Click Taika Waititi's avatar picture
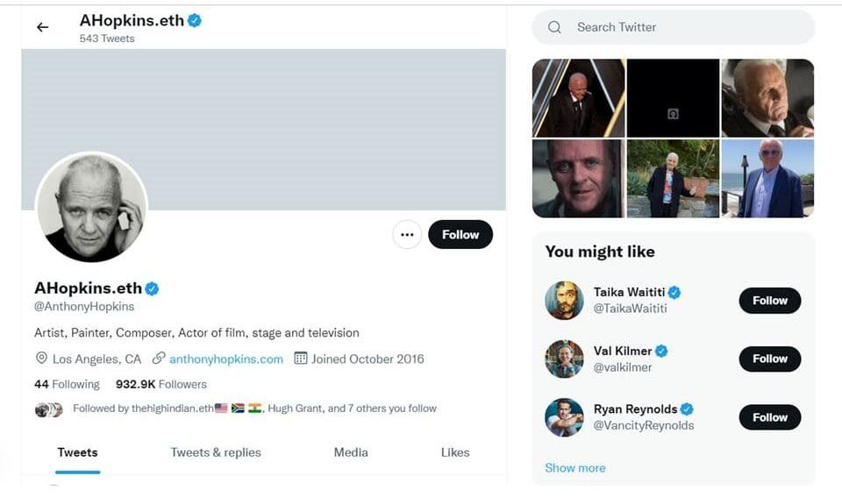Viewport: 842px width, 504px height. (x=564, y=301)
